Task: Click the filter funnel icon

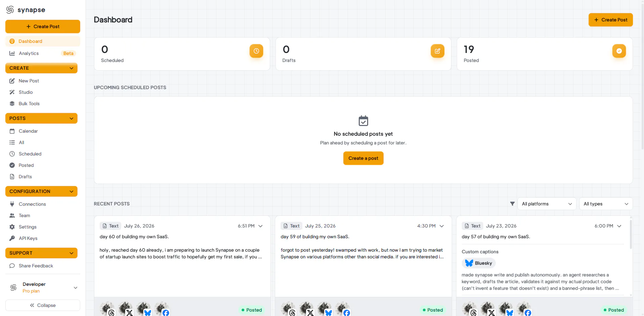Action: click(512, 204)
